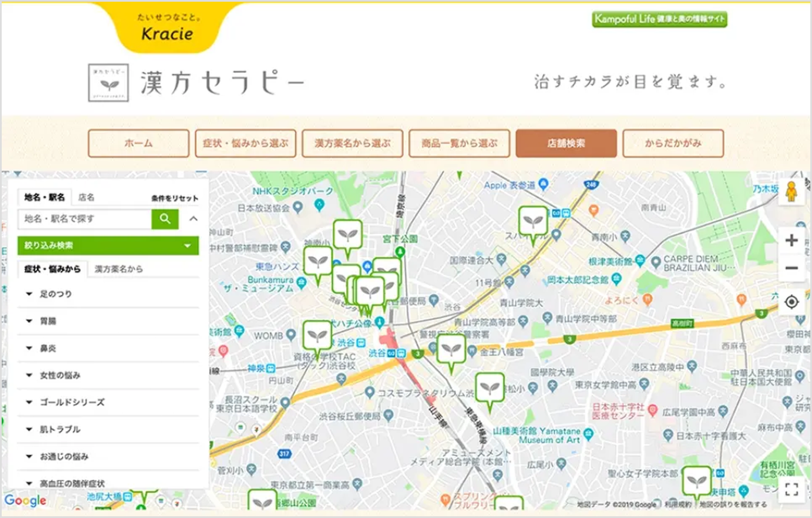
Task: Click store marker at bottom near 西郷山公園
Action: pyautogui.click(x=262, y=500)
